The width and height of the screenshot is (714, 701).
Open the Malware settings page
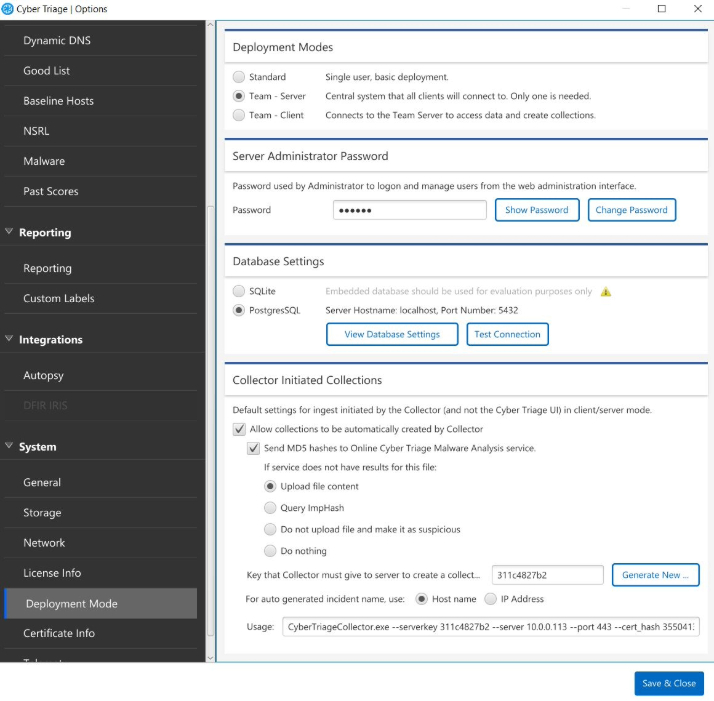(x=44, y=161)
